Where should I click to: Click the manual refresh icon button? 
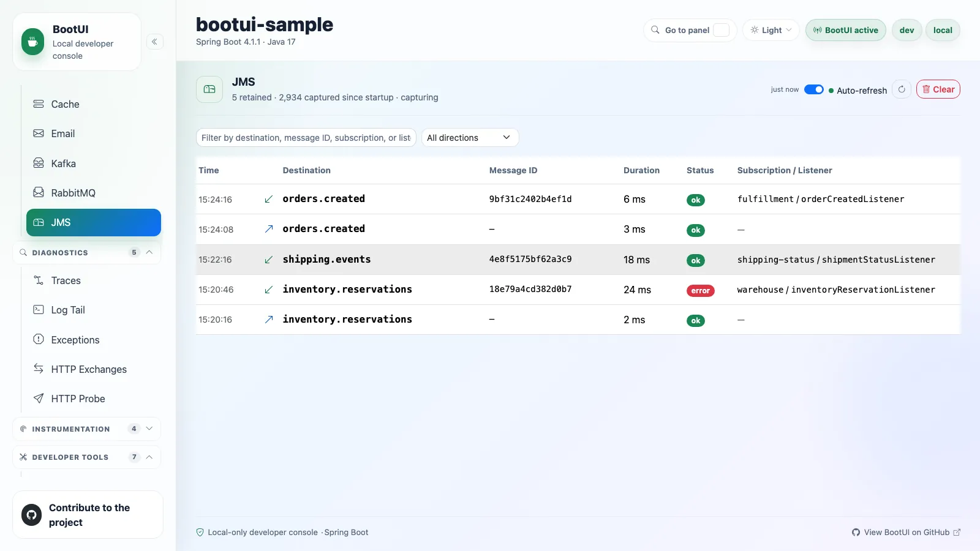pos(902,89)
